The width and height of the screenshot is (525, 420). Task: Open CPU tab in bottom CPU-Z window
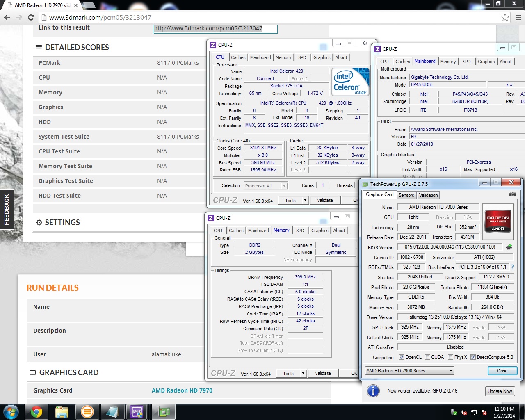[x=218, y=231]
